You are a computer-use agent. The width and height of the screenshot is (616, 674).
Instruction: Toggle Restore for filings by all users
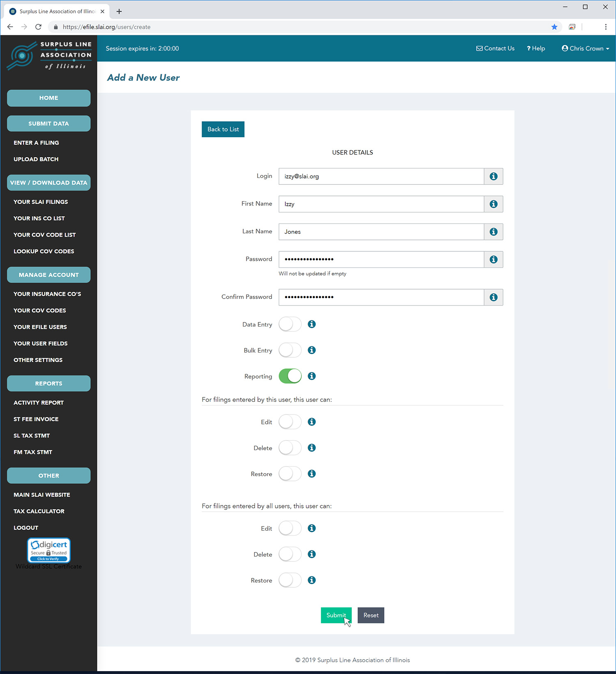pos(290,580)
